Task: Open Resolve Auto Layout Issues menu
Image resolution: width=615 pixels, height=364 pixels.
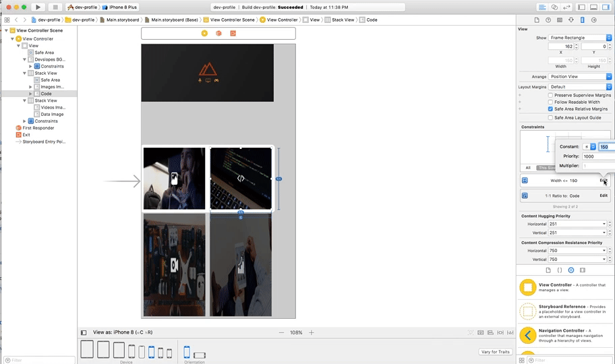Action: (510, 332)
